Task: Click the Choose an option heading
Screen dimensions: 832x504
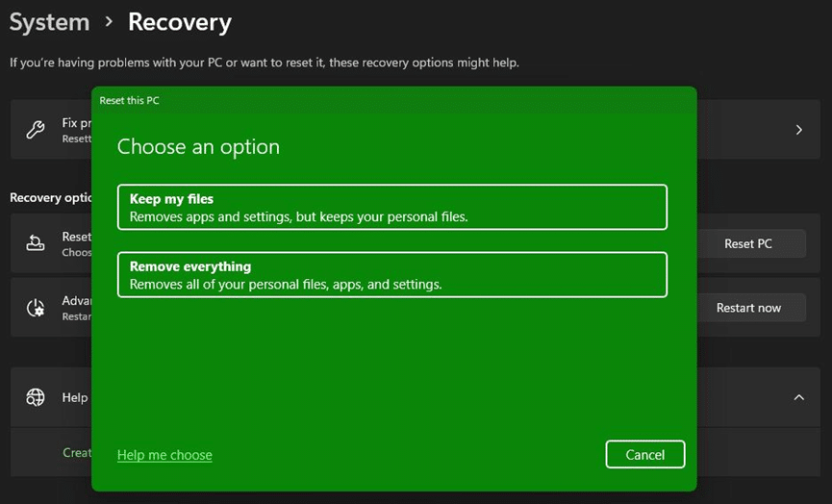Action: (198, 147)
